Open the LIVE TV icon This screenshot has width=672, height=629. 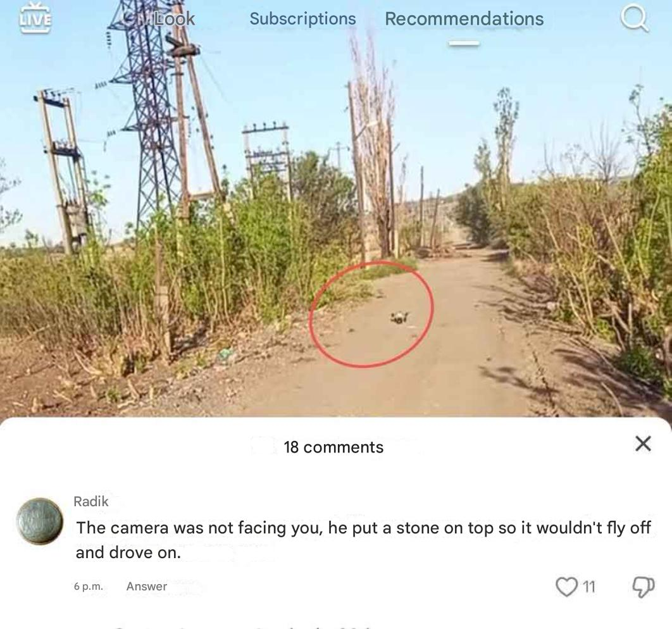(x=35, y=18)
